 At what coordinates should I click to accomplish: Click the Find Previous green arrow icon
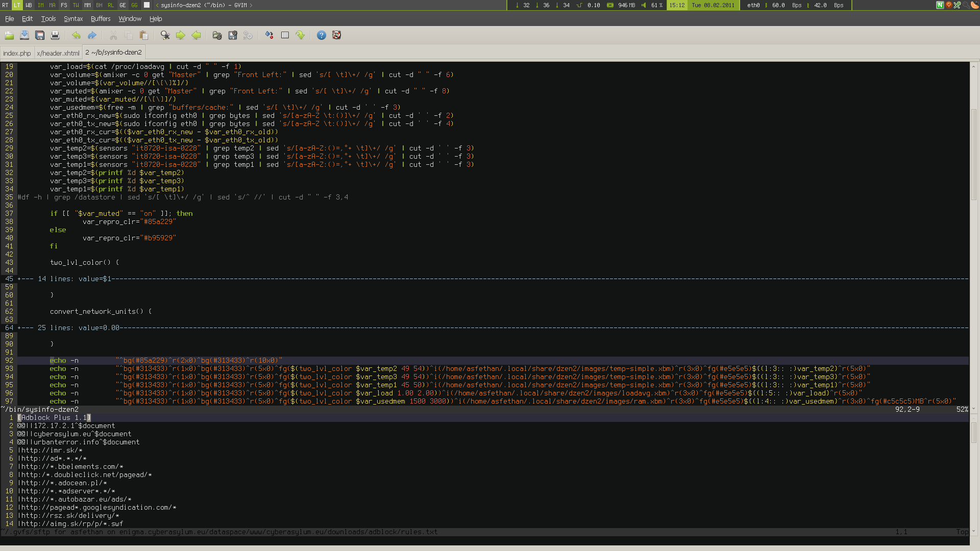tap(196, 35)
